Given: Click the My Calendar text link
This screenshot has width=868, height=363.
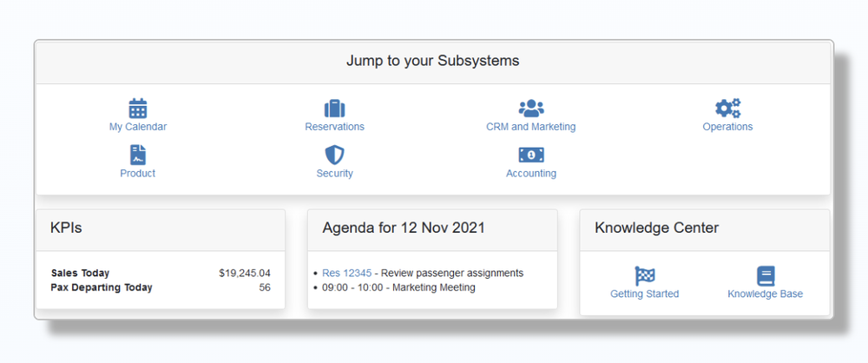Looking at the screenshot, I should pyautogui.click(x=138, y=127).
